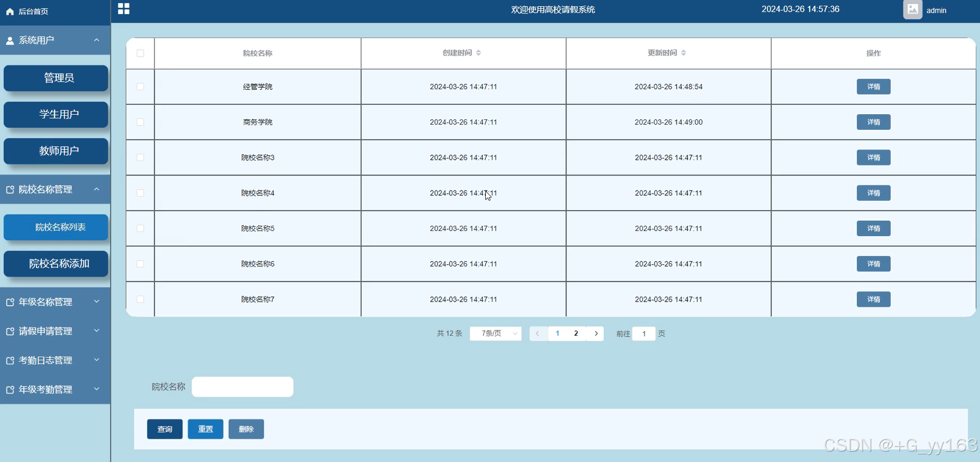Screen dimensions: 980x462
Task: Select 院校名称添加 in the sidebar
Action: (56, 264)
